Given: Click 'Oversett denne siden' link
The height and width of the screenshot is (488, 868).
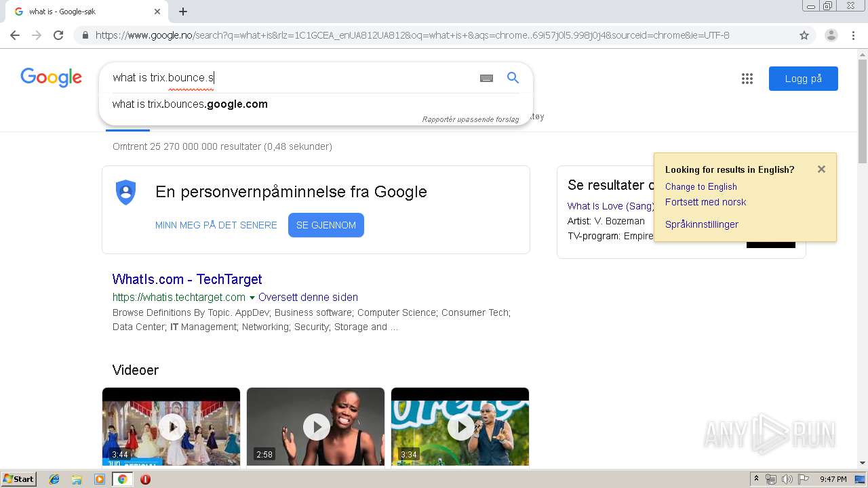Looking at the screenshot, I should click(x=308, y=297).
